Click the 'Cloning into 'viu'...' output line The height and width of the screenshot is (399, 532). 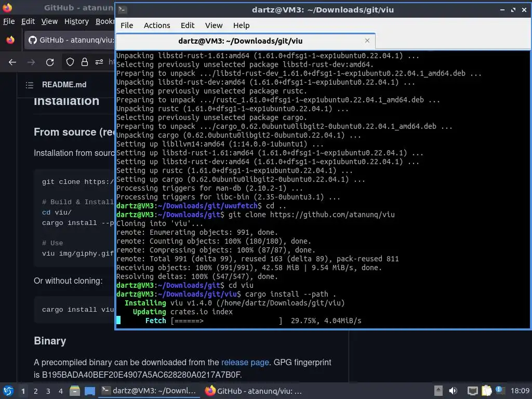pyautogui.click(x=159, y=223)
